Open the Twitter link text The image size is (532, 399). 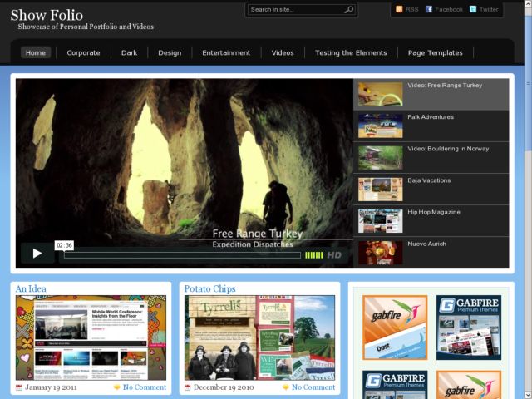489,9
